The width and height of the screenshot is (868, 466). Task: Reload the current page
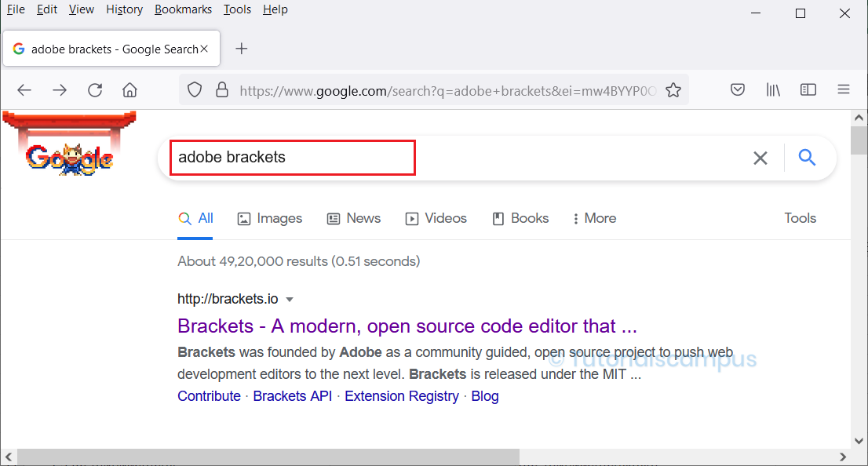point(95,89)
